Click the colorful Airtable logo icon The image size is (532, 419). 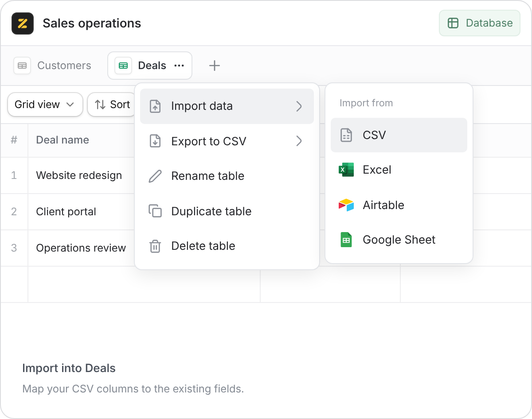pyautogui.click(x=346, y=205)
